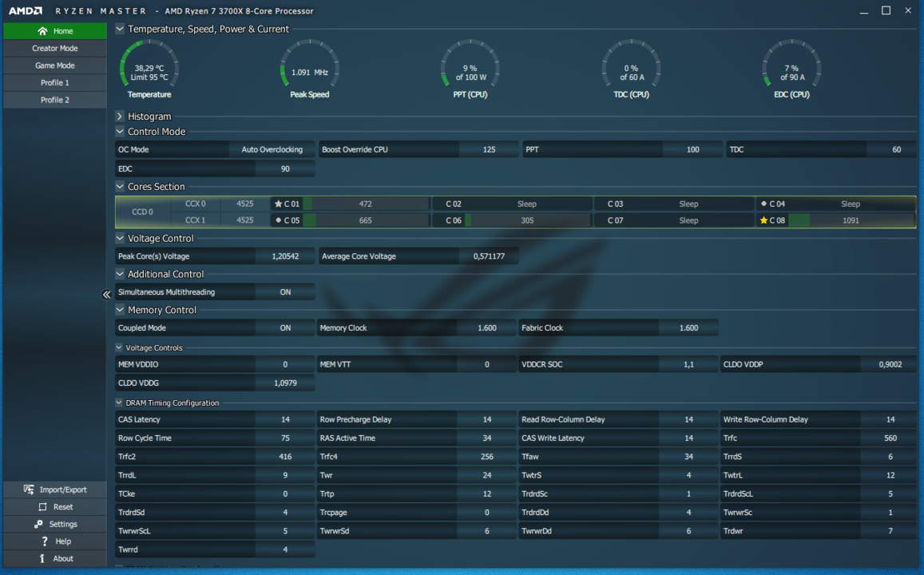Click the Trfc value 560
The height and width of the screenshot is (575, 924).
point(890,438)
